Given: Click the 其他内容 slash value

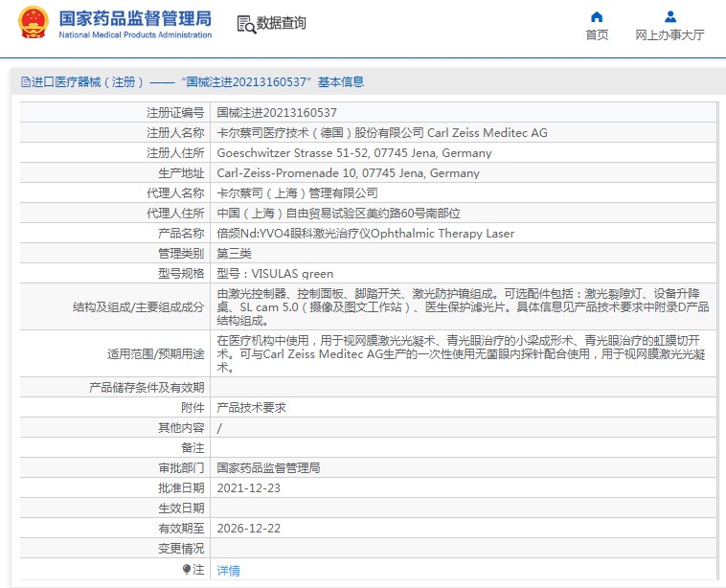Looking at the screenshot, I should [219, 428].
